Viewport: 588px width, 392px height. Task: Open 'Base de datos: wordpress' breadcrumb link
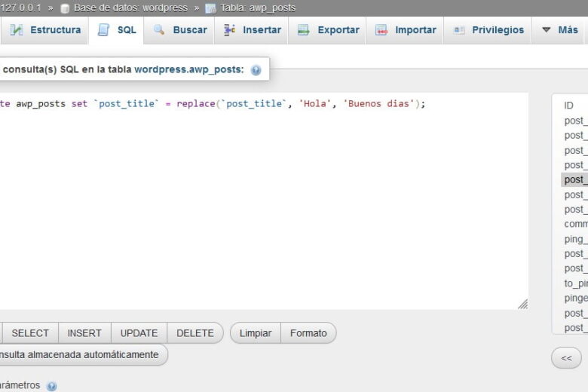coord(130,8)
